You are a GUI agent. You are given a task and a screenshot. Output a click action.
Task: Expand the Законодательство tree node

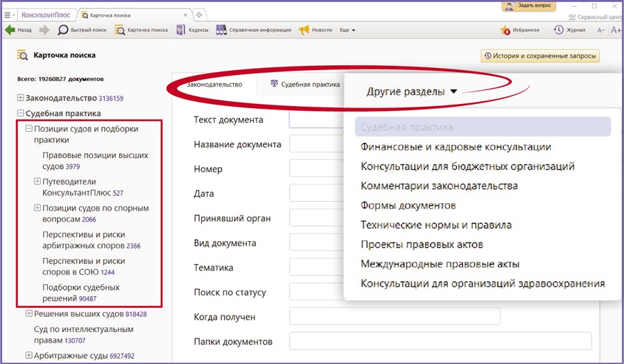pos(21,98)
